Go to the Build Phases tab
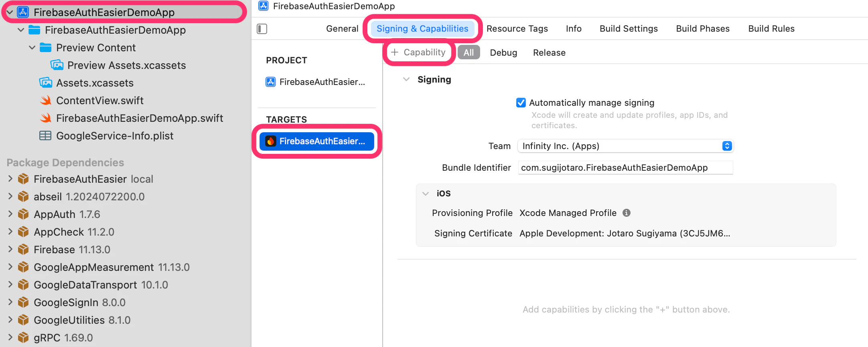Image resolution: width=868 pixels, height=347 pixels. tap(703, 28)
